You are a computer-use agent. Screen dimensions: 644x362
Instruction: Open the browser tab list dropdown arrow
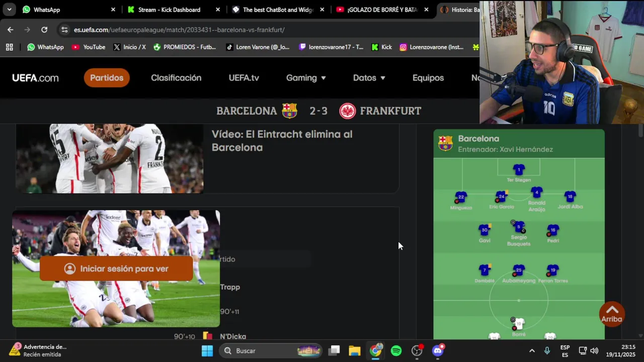10,10
